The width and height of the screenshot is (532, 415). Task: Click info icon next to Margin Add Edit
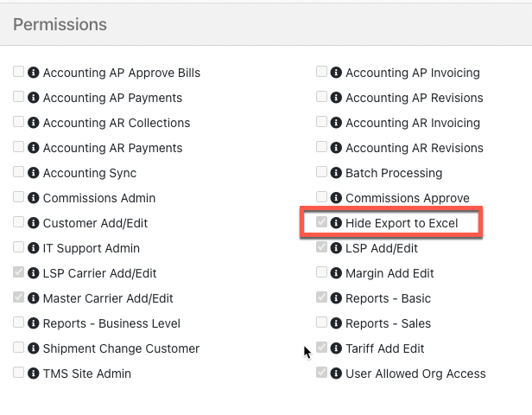tap(337, 273)
